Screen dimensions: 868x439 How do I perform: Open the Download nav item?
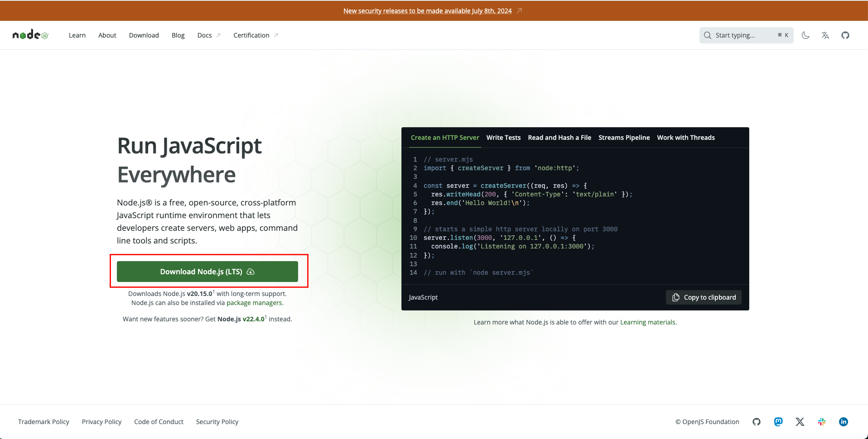point(144,35)
